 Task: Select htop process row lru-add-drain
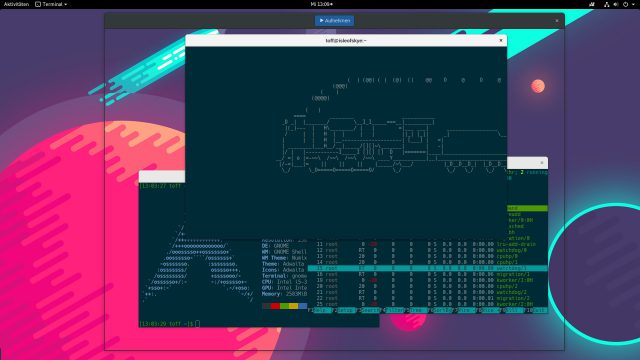pyautogui.click(x=427, y=244)
